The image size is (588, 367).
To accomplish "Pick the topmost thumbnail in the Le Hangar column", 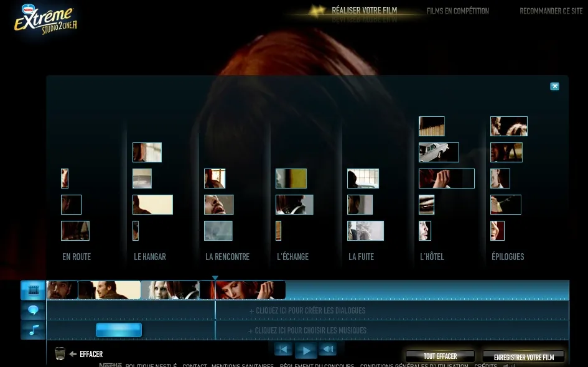I will click(x=147, y=152).
